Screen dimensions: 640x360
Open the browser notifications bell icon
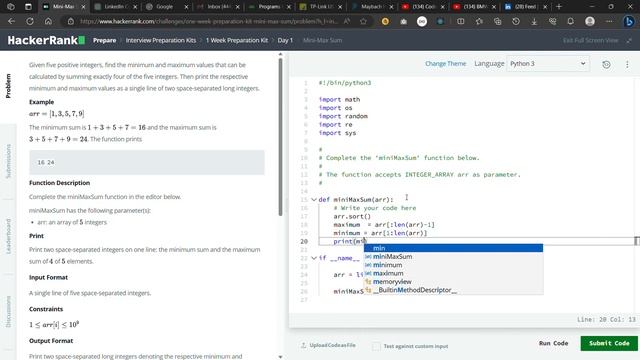571,21
